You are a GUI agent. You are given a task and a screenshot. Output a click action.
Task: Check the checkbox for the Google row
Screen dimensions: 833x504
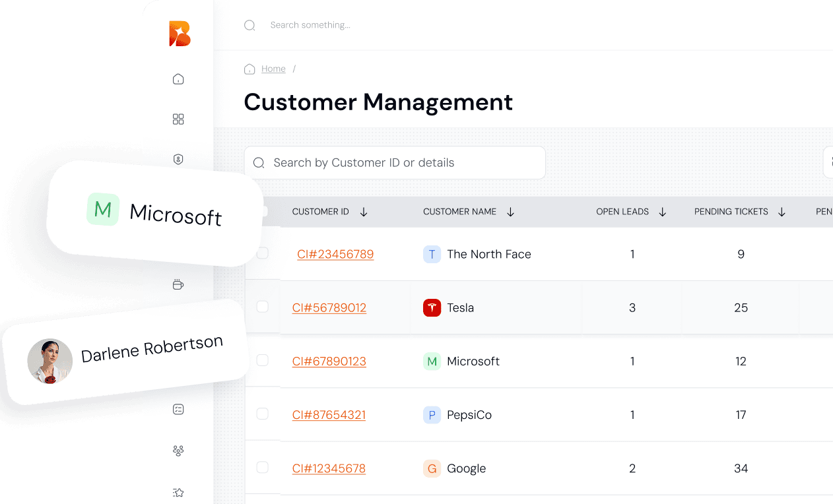[263, 468]
